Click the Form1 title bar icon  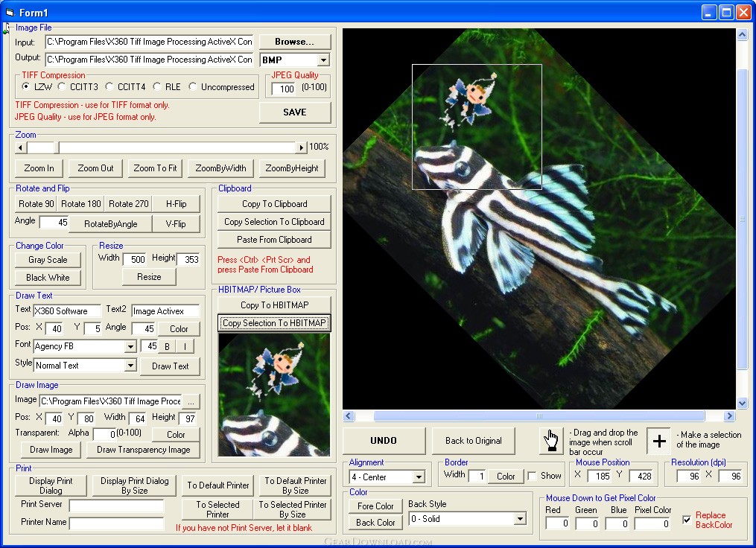(10, 12)
